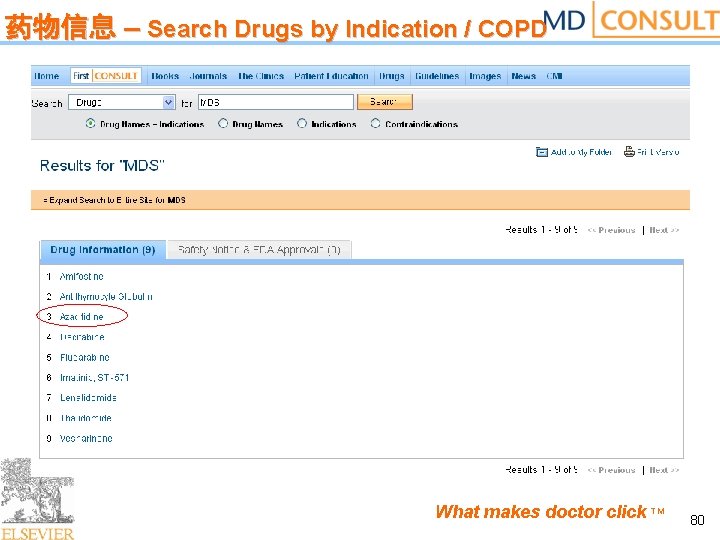Open The Clinics section
This screenshot has width=720, height=540.
(261, 76)
